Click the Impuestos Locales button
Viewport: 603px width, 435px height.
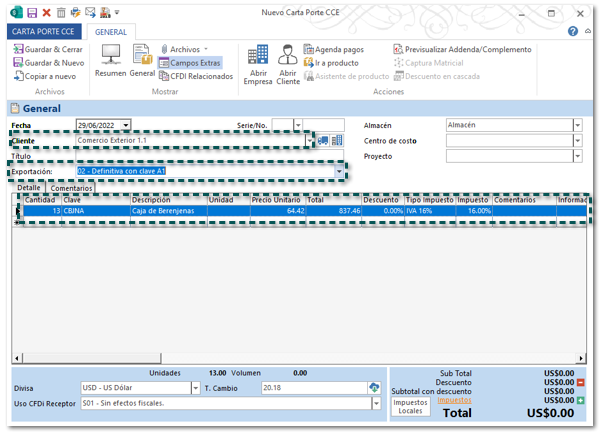410,406
